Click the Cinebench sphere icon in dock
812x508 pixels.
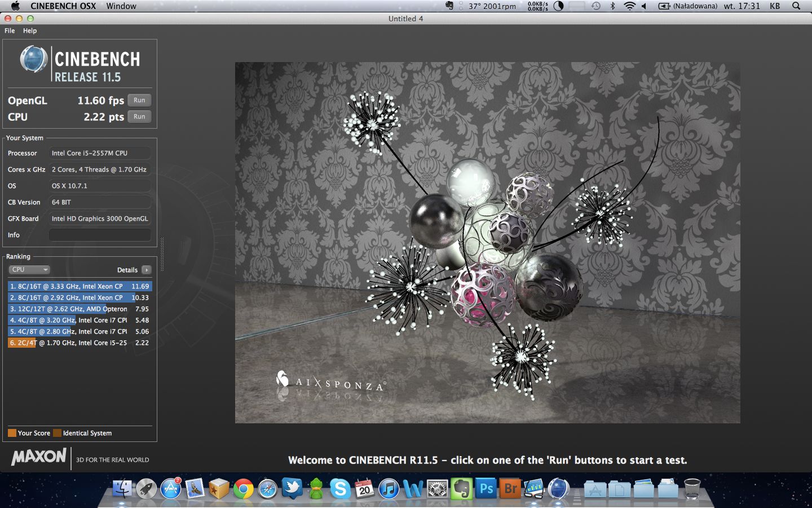pyautogui.click(x=558, y=488)
